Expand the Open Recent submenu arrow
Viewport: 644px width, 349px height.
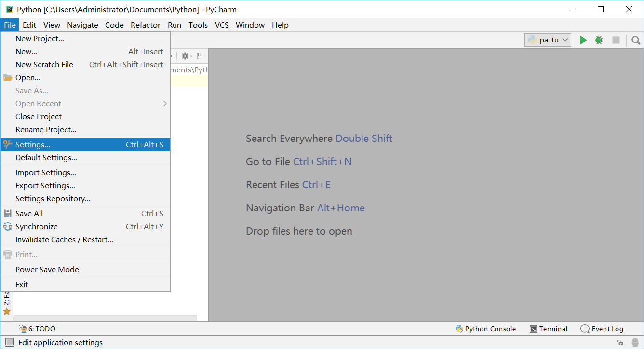[x=165, y=104]
